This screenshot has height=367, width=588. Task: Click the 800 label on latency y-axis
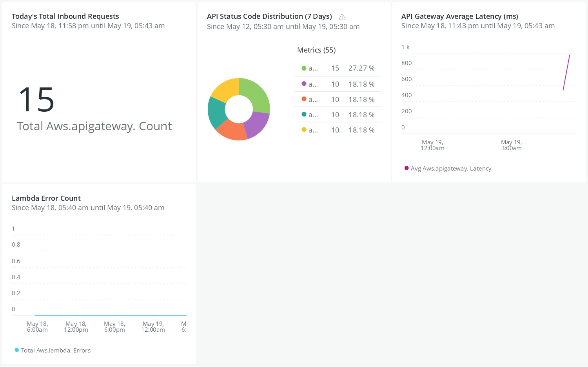coord(407,63)
